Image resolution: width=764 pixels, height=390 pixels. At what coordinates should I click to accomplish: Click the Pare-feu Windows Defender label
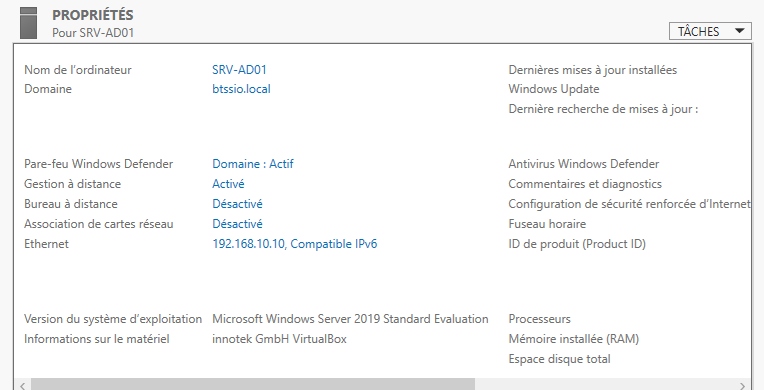(x=98, y=164)
